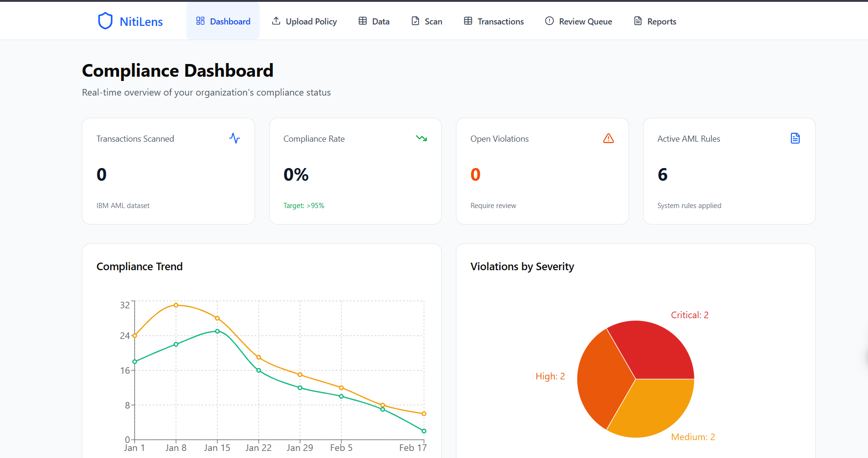The image size is (868, 458).
Task: Navigate to the Data page
Action: tap(374, 21)
